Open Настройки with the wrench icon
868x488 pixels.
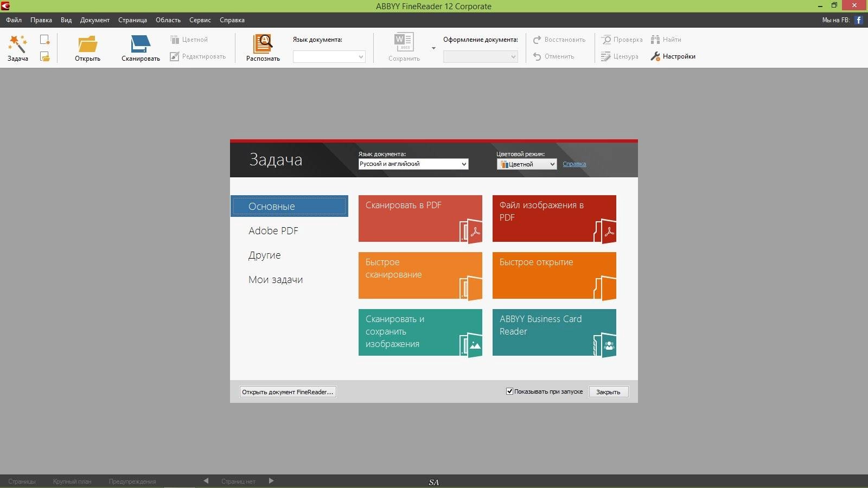(655, 56)
